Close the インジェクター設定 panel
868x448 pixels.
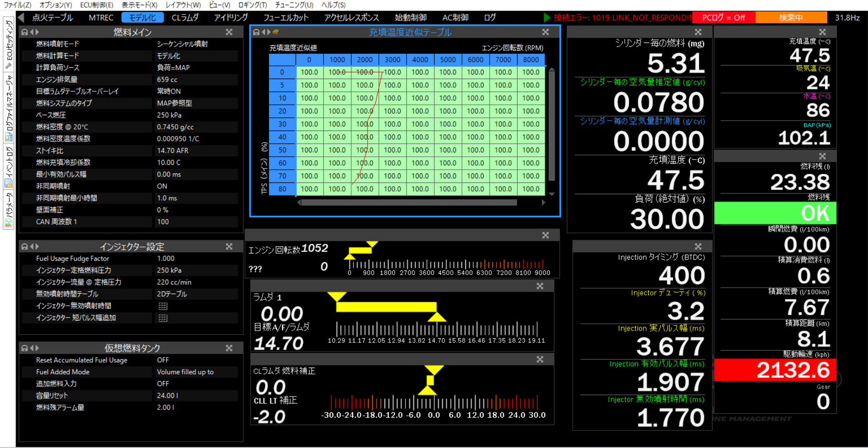[x=229, y=247]
